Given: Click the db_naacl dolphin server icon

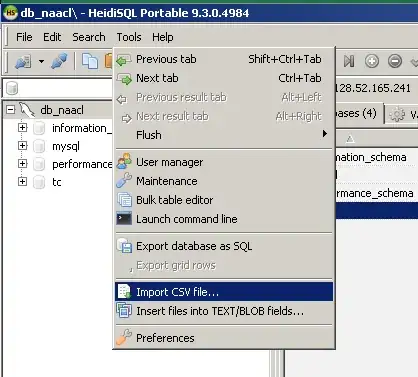Looking at the screenshot, I should point(27,110).
